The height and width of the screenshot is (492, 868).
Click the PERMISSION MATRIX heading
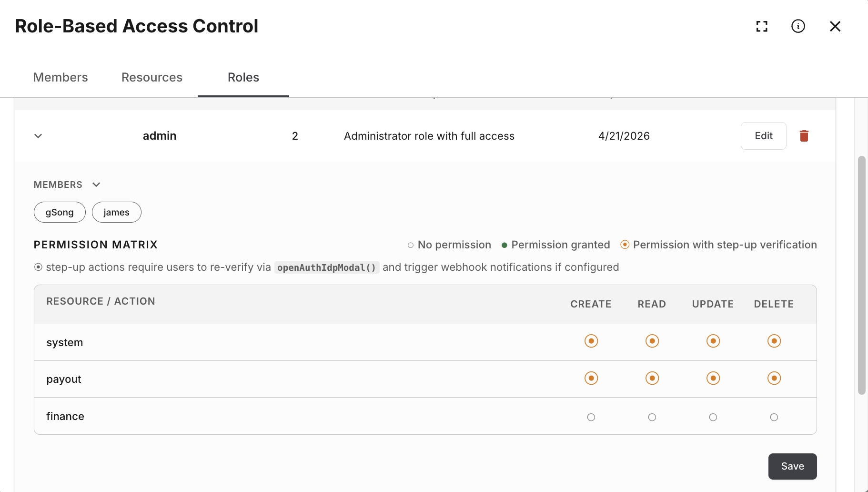96,245
